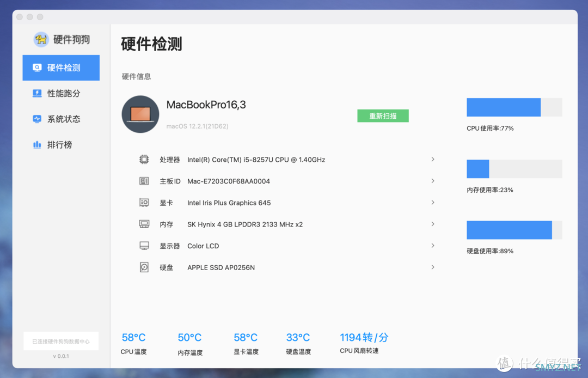The image size is (588, 378).
Task: Click APPLE SSD AP0256N text
Action: coord(221,268)
